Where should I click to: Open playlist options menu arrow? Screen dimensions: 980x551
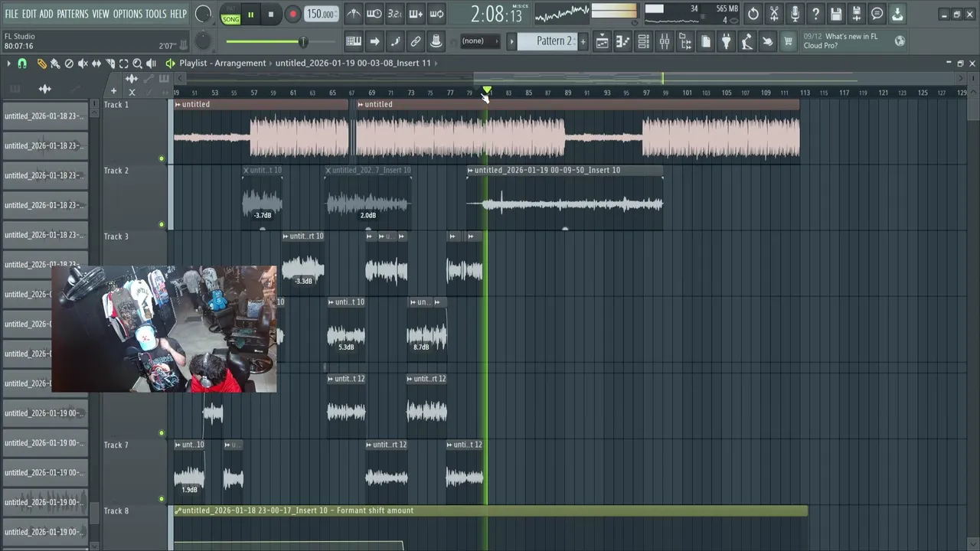click(8, 64)
